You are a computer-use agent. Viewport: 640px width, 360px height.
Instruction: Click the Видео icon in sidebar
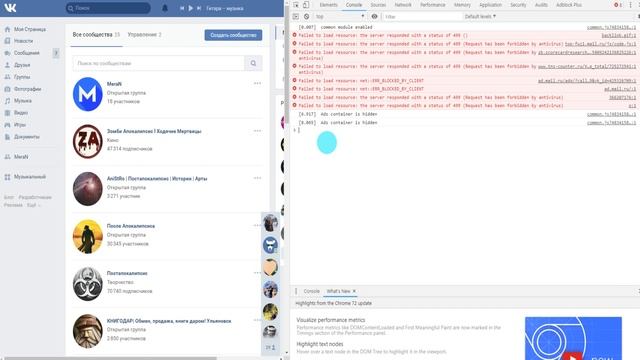coord(7,113)
